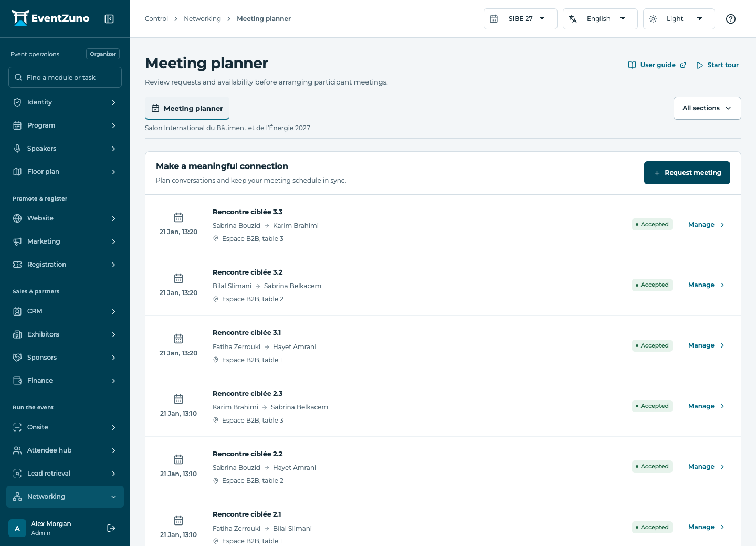Open the help question mark icon

pos(731,19)
